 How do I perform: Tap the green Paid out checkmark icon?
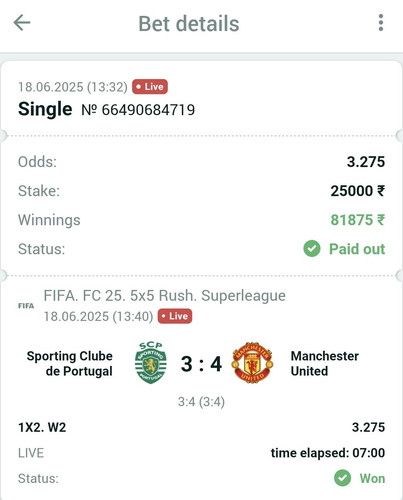pos(312,249)
